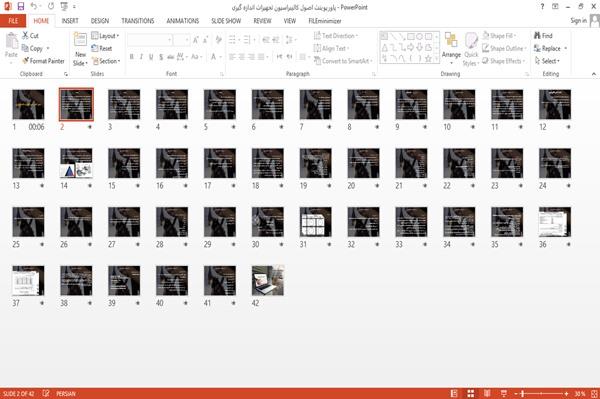This screenshot has width=600, height=399.
Task: Add a slide with New Slide
Action: click(x=80, y=49)
